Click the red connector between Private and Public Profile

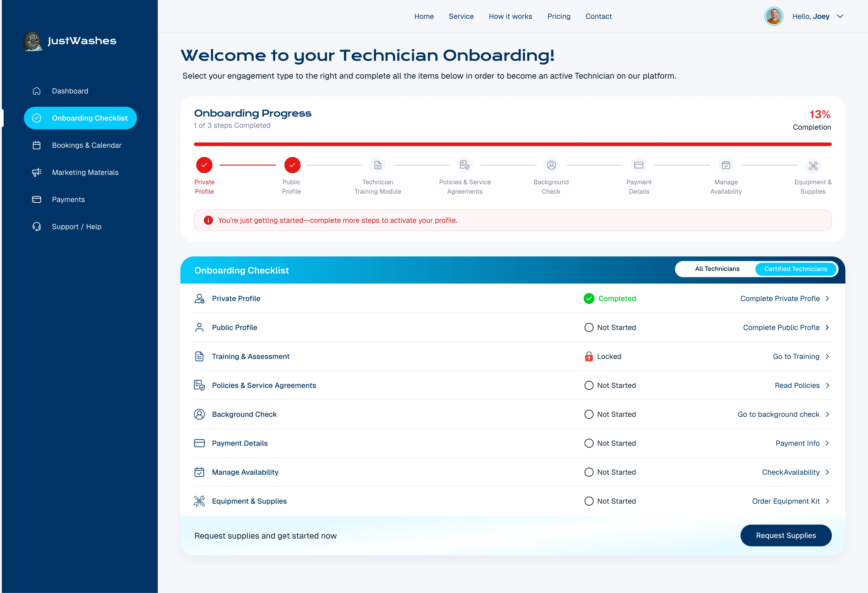248,165
